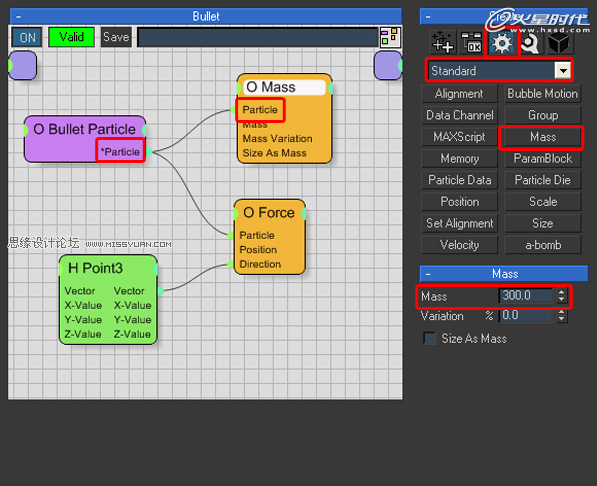The image size is (597, 486).
Task: Click the wrench helpers icon
Action: click(x=530, y=43)
